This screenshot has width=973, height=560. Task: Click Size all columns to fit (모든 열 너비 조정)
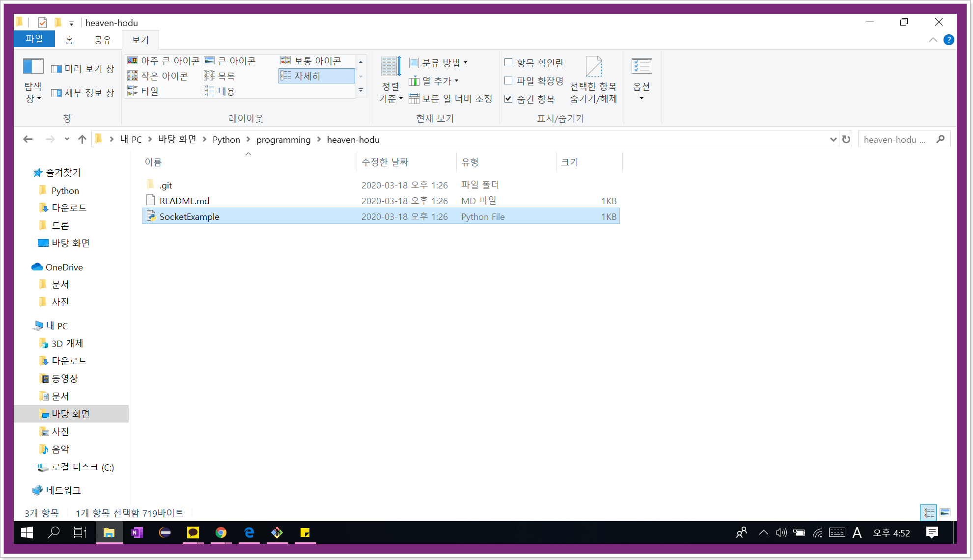(x=451, y=99)
